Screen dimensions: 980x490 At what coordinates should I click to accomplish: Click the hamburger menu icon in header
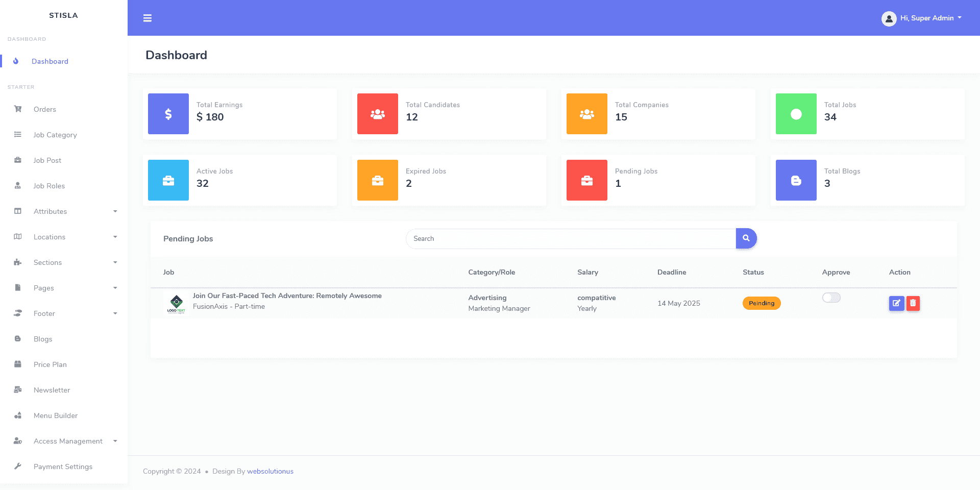coord(148,18)
